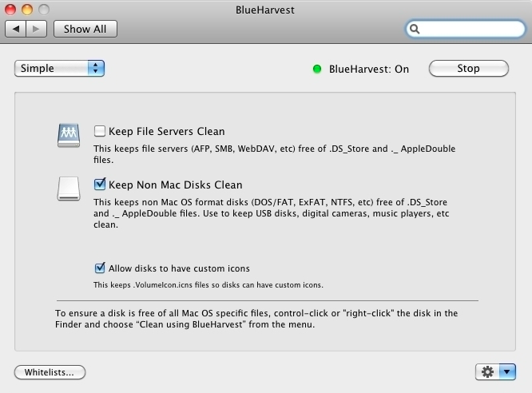Click the green BlueHarvest status indicator
Viewport: 532px width, 393px height.
[x=317, y=69]
